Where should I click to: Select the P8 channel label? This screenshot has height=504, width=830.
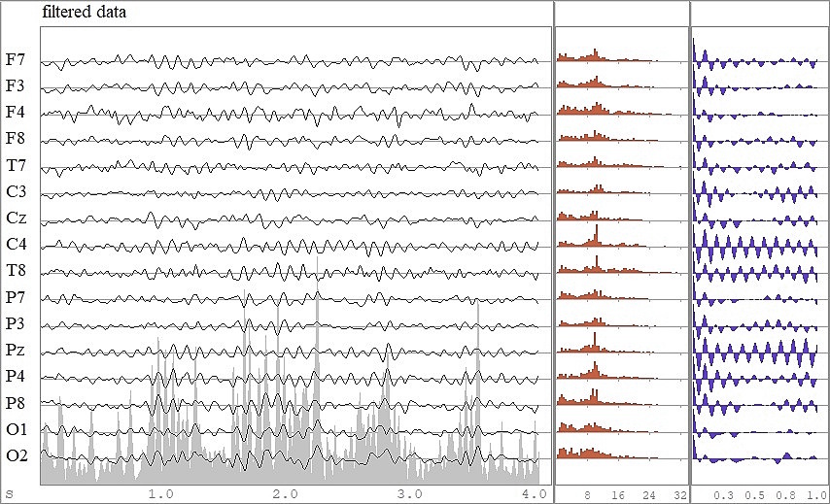point(16,403)
